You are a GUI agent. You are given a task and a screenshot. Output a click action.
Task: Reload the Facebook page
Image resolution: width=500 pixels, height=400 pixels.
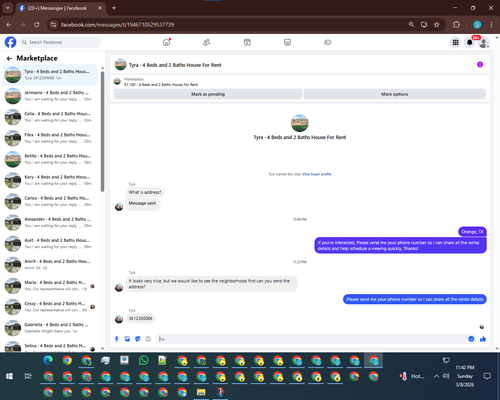(x=37, y=25)
